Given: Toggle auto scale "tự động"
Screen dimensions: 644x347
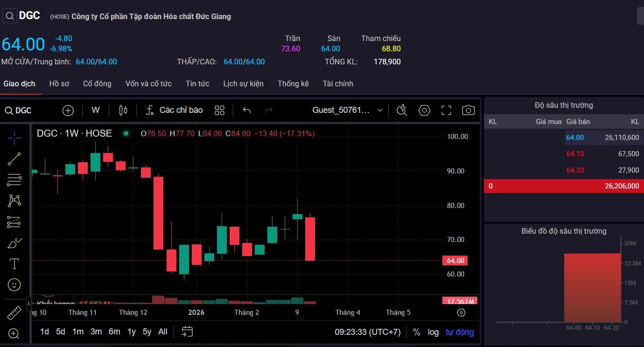Looking at the screenshot, I should tap(459, 332).
